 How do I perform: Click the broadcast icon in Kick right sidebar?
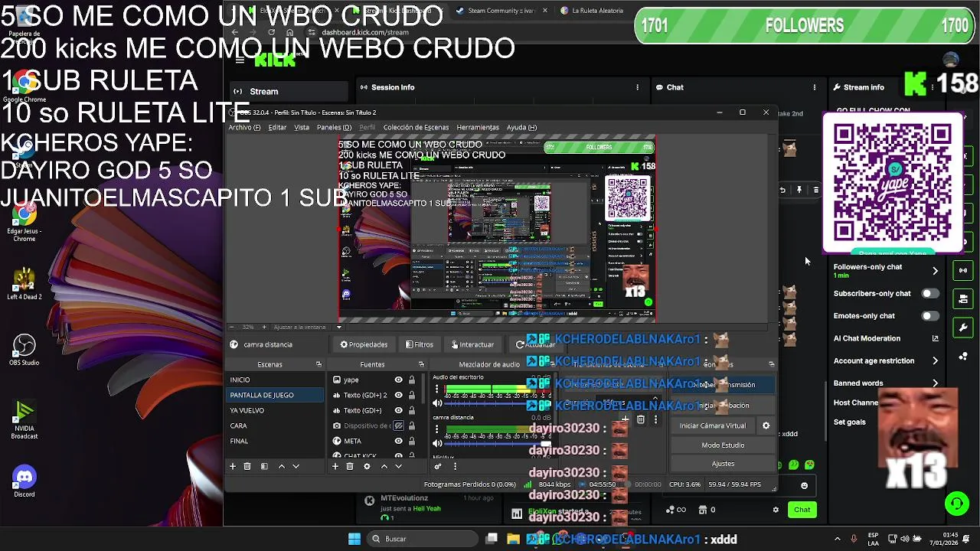pos(963,270)
